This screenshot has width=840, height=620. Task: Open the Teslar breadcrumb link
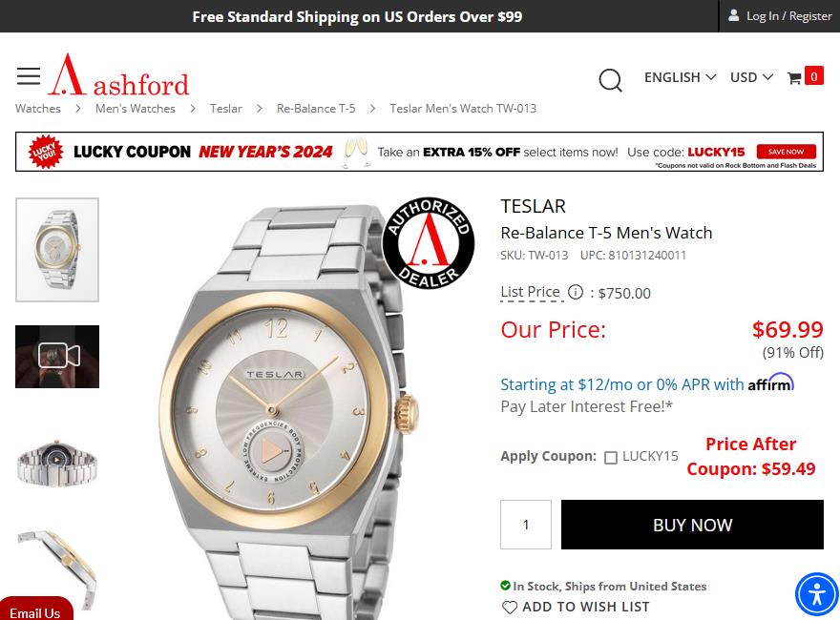(x=225, y=109)
